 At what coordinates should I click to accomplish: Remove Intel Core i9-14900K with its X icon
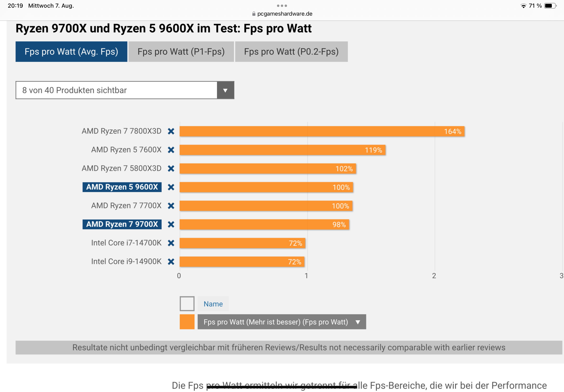(171, 261)
